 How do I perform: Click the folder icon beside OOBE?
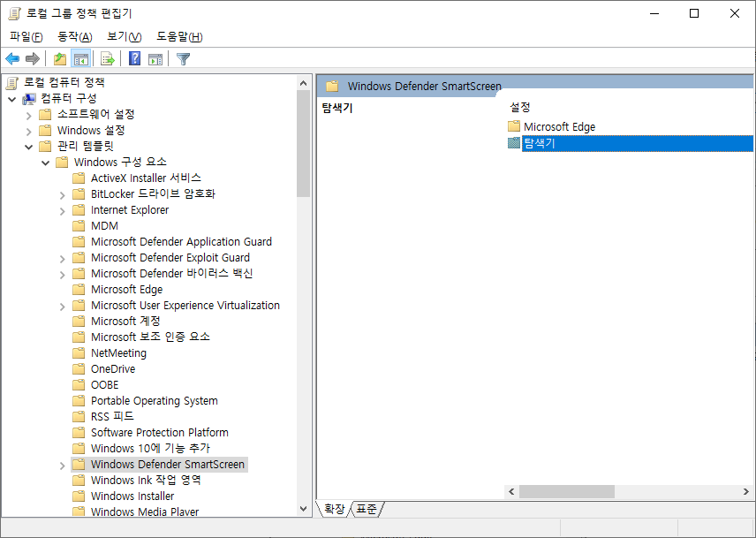coord(79,384)
